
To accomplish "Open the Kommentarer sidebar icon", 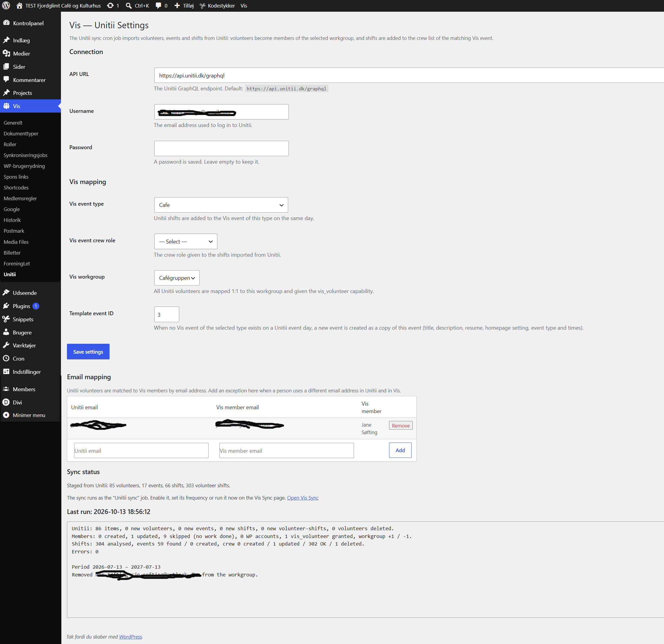I will pos(6,80).
